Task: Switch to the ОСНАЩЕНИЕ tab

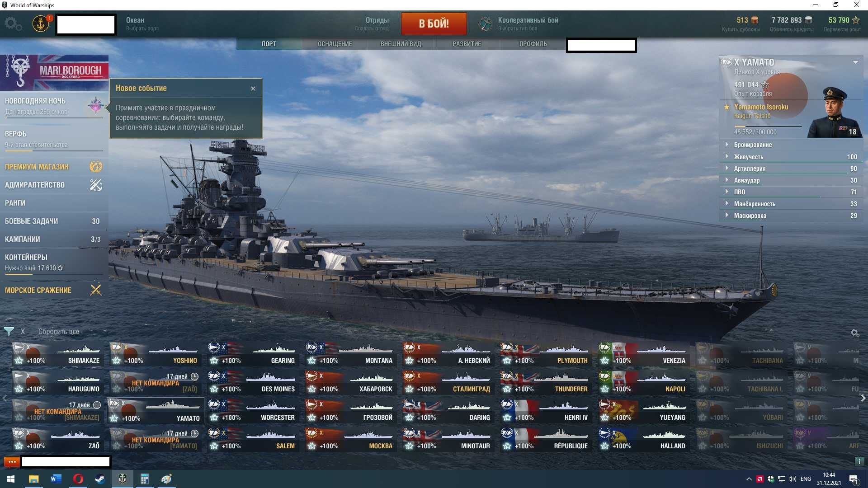Action: pyautogui.click(x=335, y=44)
